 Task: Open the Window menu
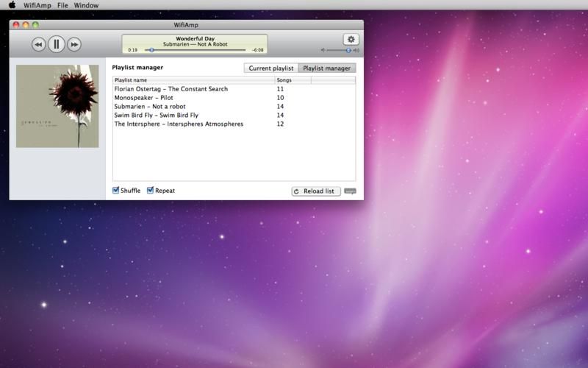(86, 5)
